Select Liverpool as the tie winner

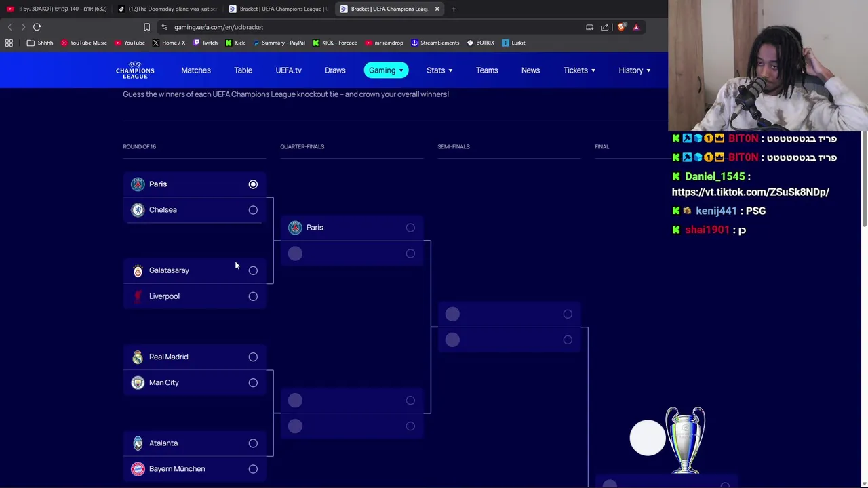[x=253, y=296]
